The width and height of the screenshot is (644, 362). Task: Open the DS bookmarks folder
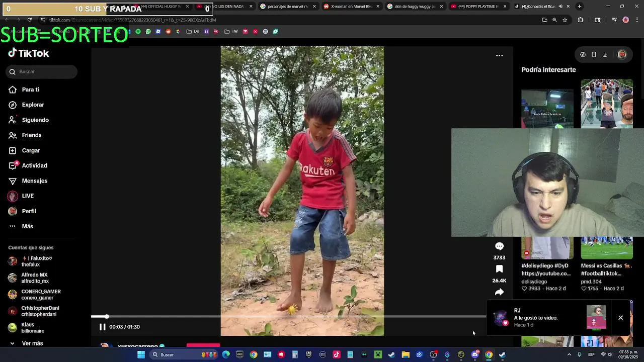pyautogui.click(x=192, y=31)
